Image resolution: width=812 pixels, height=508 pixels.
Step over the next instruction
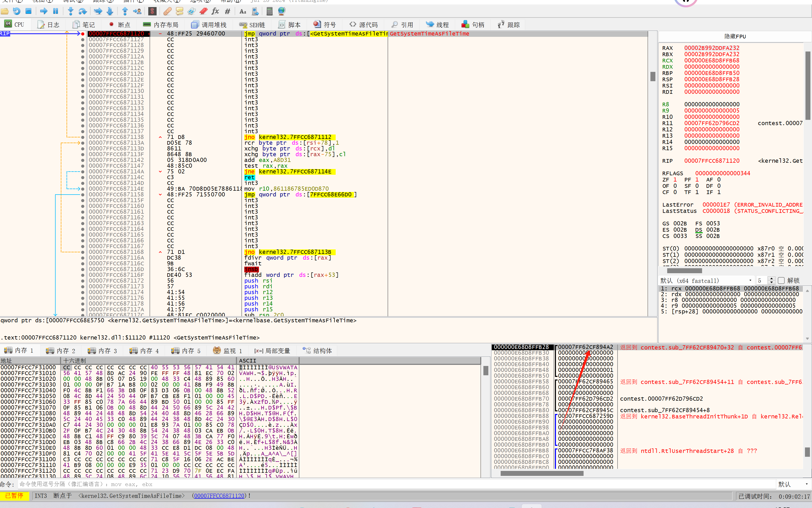tap(82, 11)
